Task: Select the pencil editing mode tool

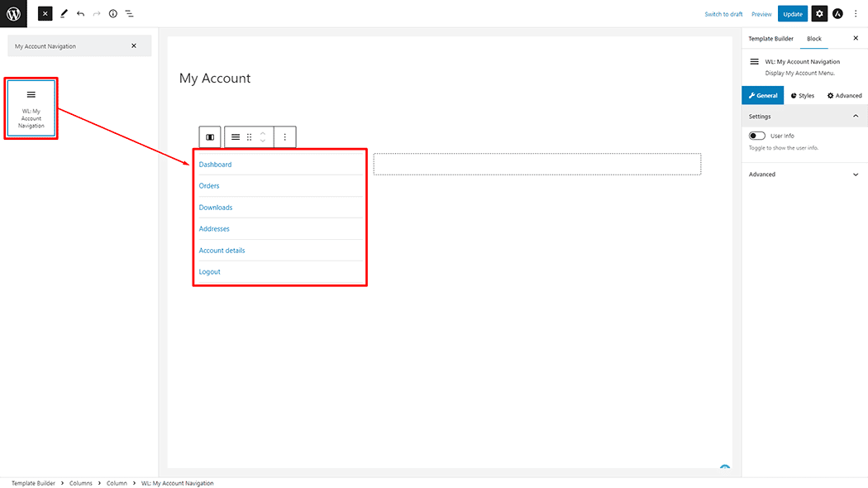Action: pos(64,13)
